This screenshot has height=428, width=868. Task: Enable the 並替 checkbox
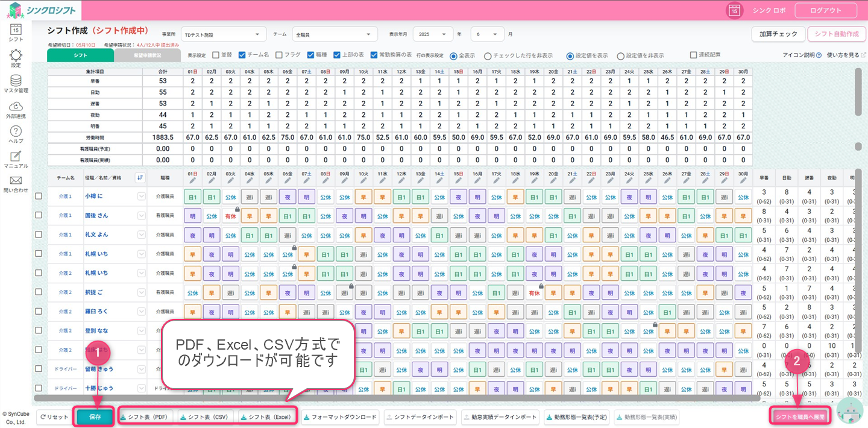[x=216, y=55]
